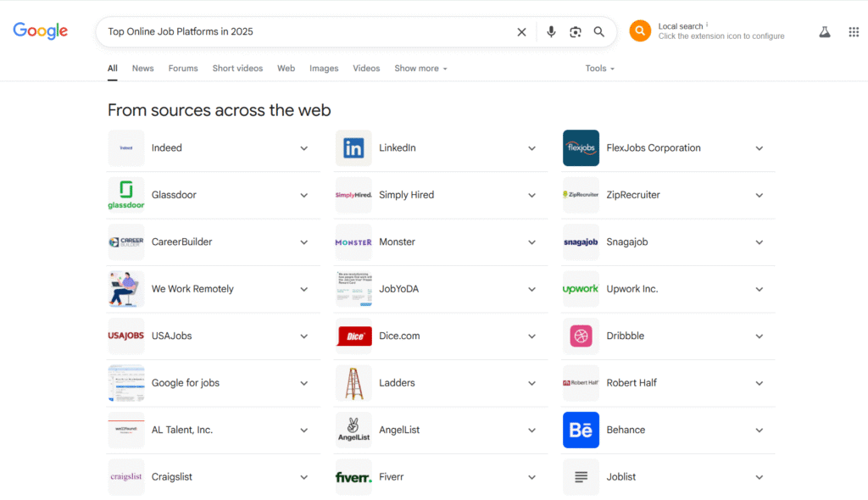The image size is (868, 500).
Task: Clear the search query with X icon
Action: 521,32
